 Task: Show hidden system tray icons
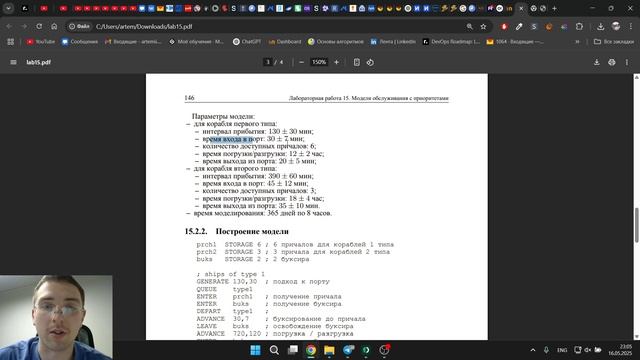click(533, 350)
